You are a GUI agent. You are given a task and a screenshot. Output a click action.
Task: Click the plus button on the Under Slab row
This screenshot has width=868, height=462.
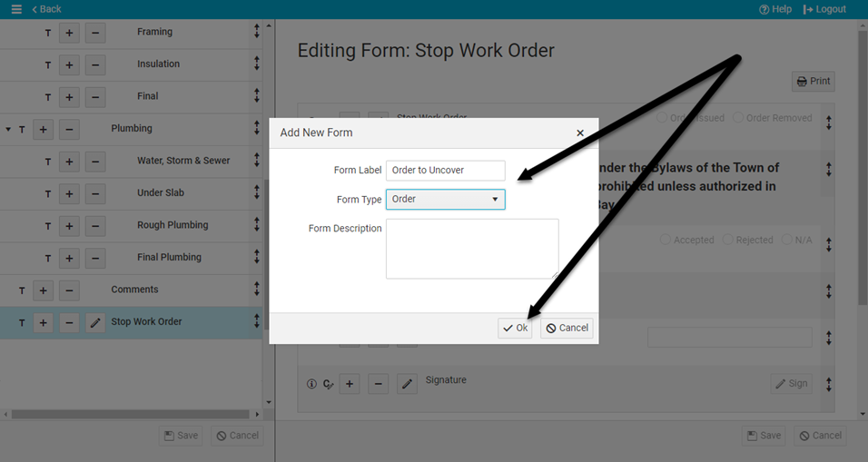(x=69, y=193)
